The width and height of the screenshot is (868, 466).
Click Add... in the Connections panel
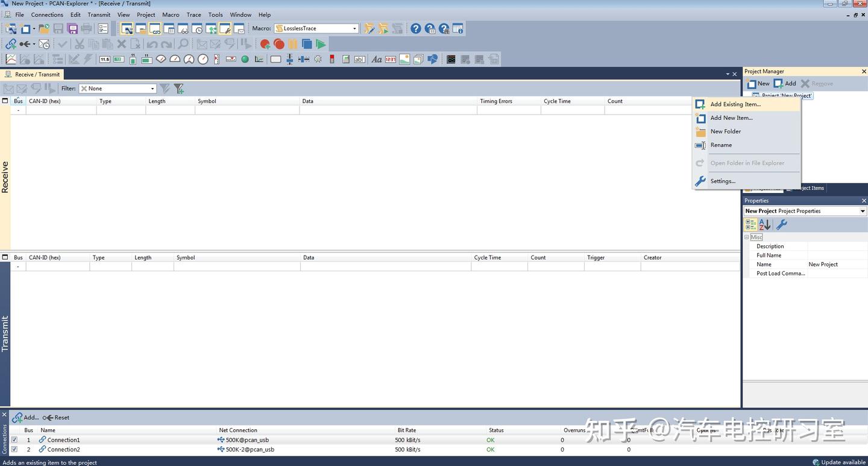[x=25, y=417]
